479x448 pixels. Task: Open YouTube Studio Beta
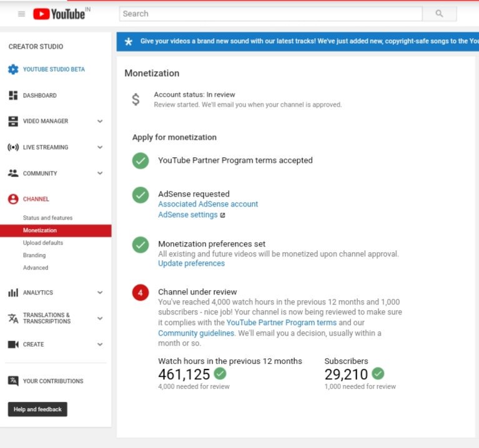coord(54,69)
